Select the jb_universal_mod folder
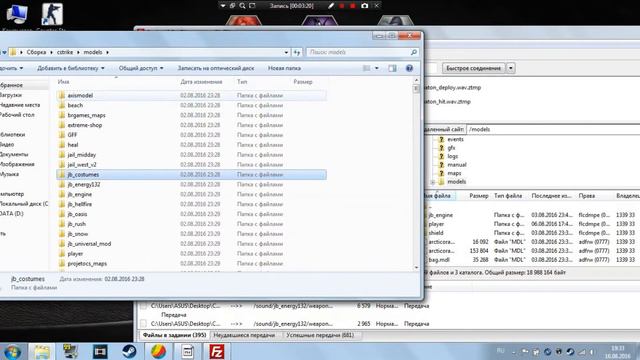 pyautogui.click(x=89, y=244)
